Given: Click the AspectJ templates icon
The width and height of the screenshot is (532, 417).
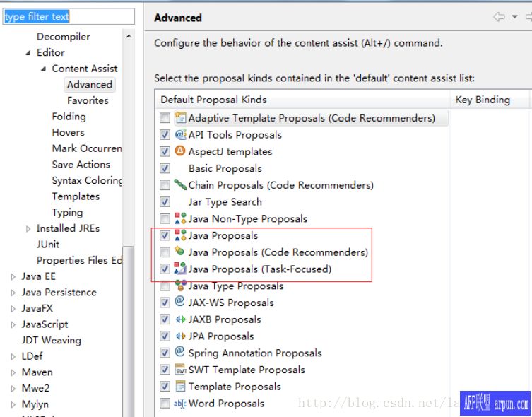Looking at the screenshot, I should [x=180, y=151].
